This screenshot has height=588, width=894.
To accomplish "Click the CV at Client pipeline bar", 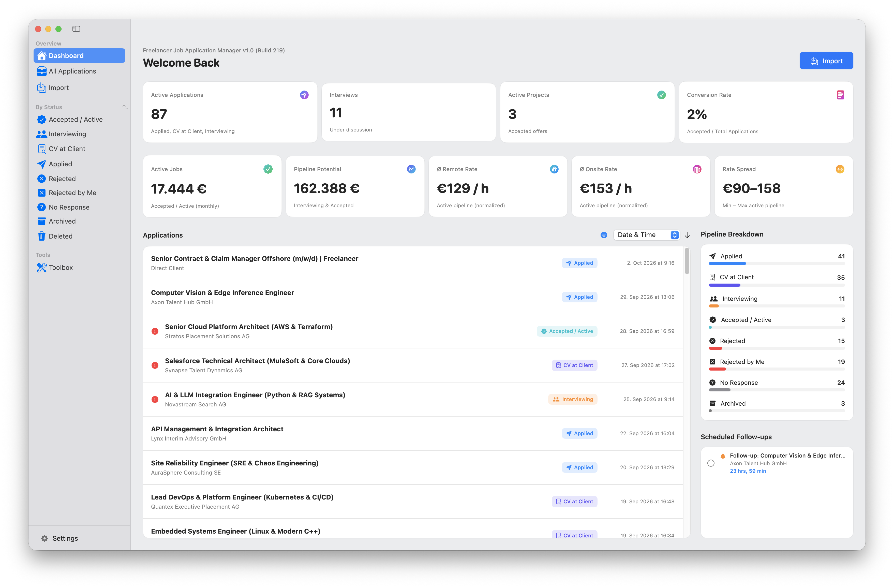I will pos(777,285).
